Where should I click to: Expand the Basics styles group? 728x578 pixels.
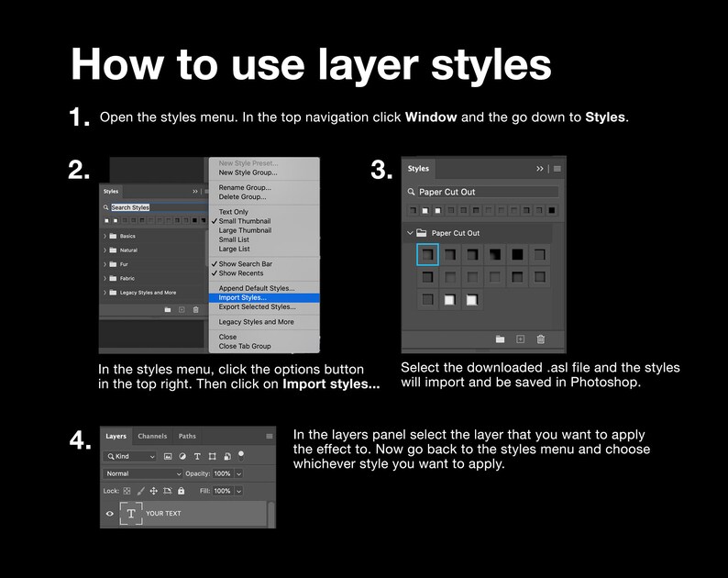coord(105,236)
